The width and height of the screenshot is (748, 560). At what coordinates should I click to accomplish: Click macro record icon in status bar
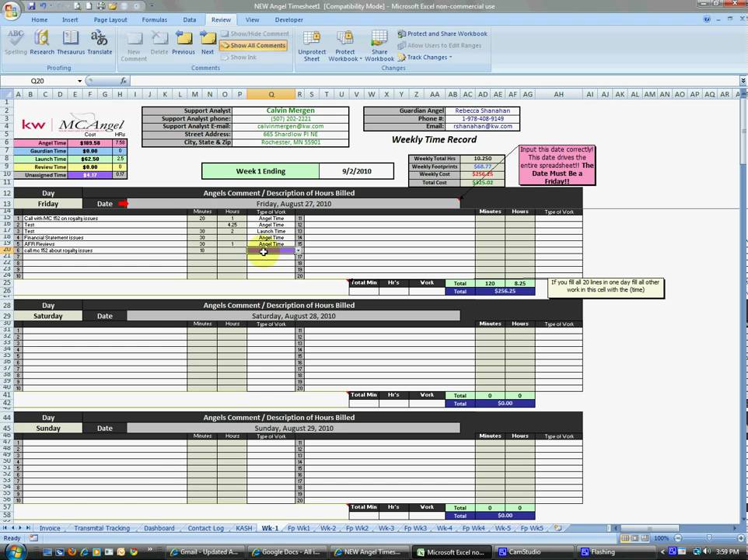[x=33, y=538]
